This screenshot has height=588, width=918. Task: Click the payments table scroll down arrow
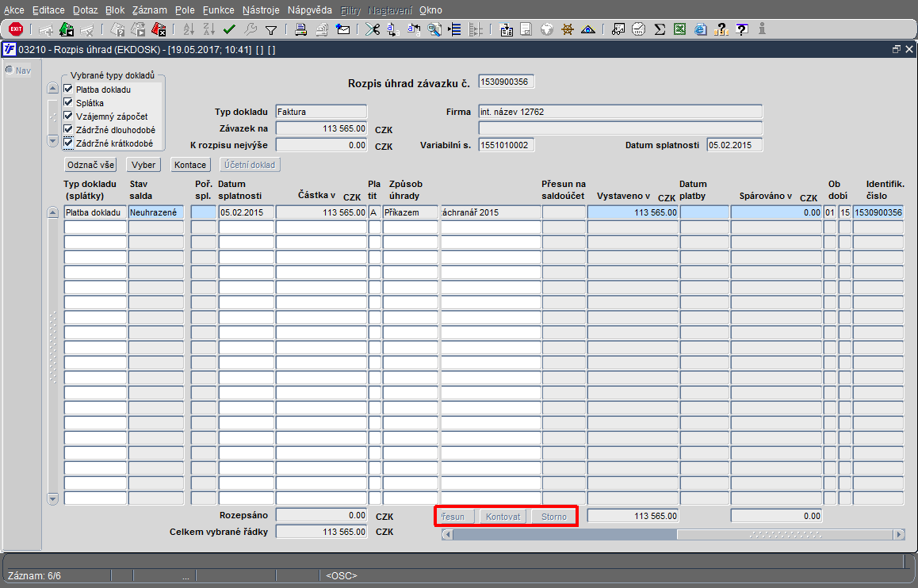tap(52, 498)
